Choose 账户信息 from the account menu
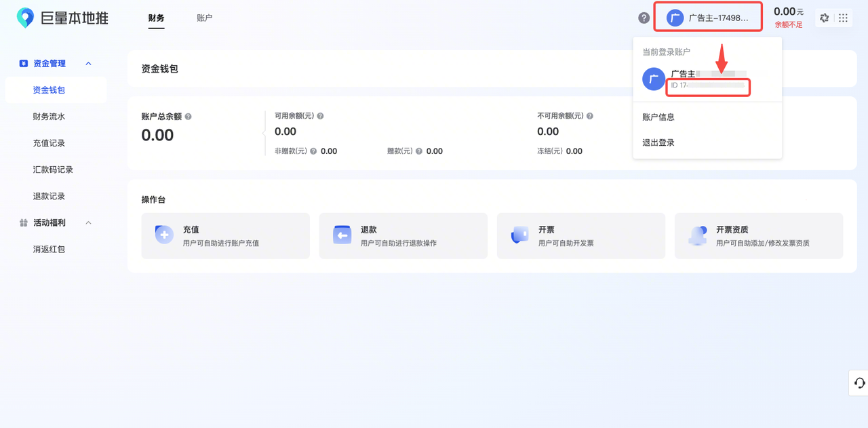868x428 pixels. [x=658, y=117]
